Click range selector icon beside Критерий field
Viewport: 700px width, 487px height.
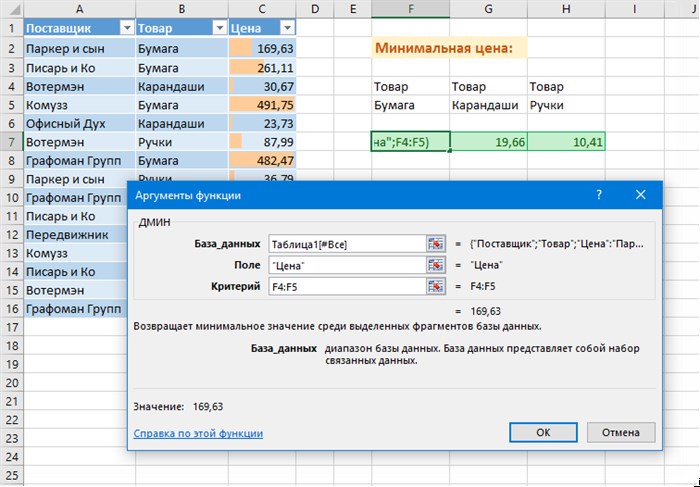pyautogui.click(x=436, y=286)
